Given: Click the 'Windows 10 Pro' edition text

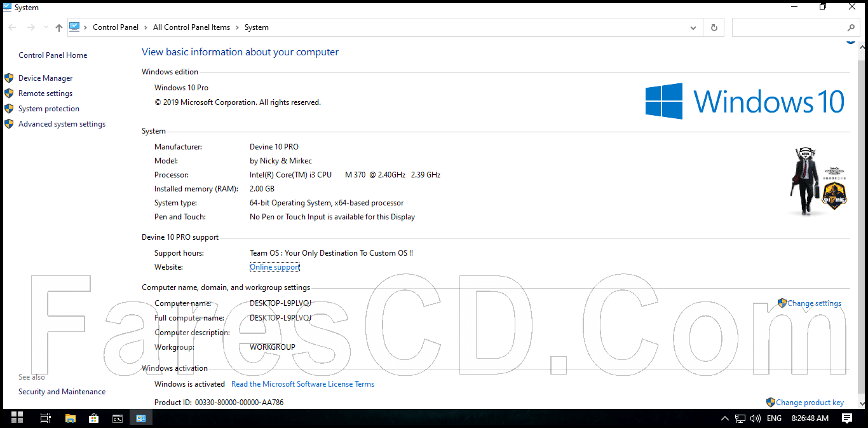Looking at the screenshot, I should (181, 88).
